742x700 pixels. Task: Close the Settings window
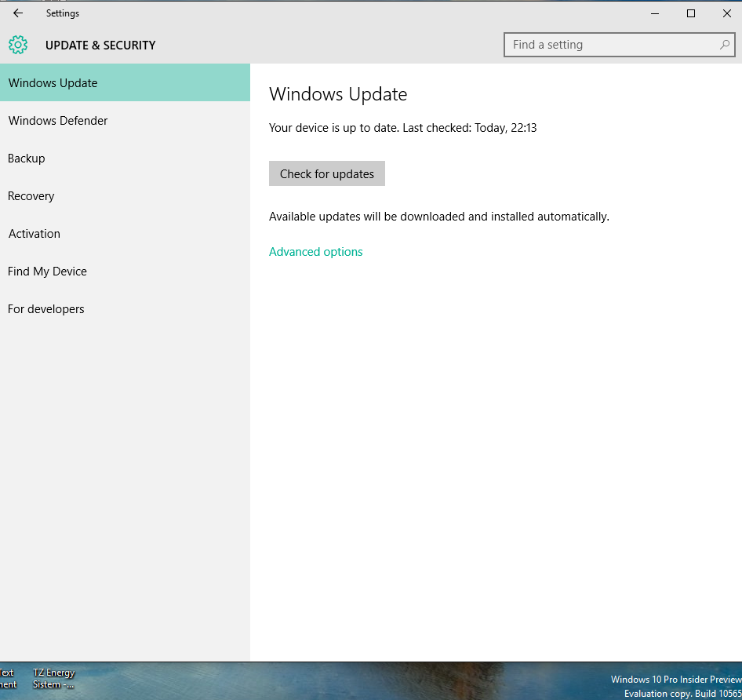(x=727, y=13)
